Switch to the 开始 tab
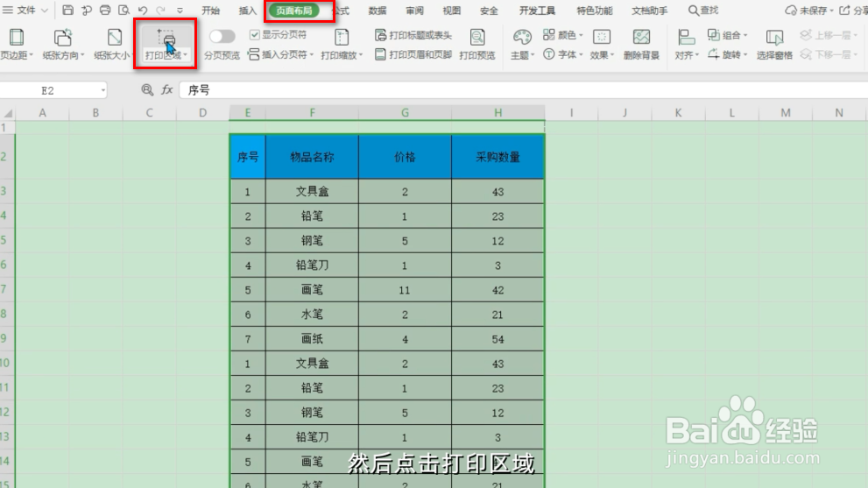This screenshot has height=488, width=868. (x=210, y=11)
